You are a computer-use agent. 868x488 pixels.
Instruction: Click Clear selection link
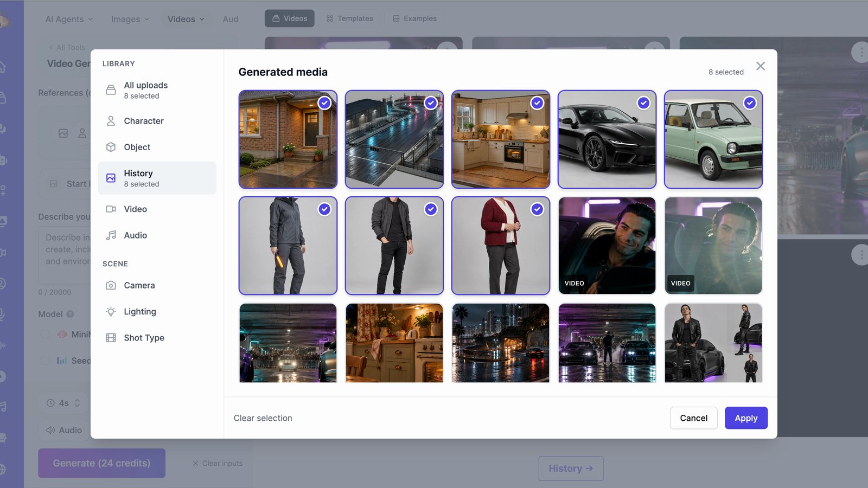tap(263, 418)
